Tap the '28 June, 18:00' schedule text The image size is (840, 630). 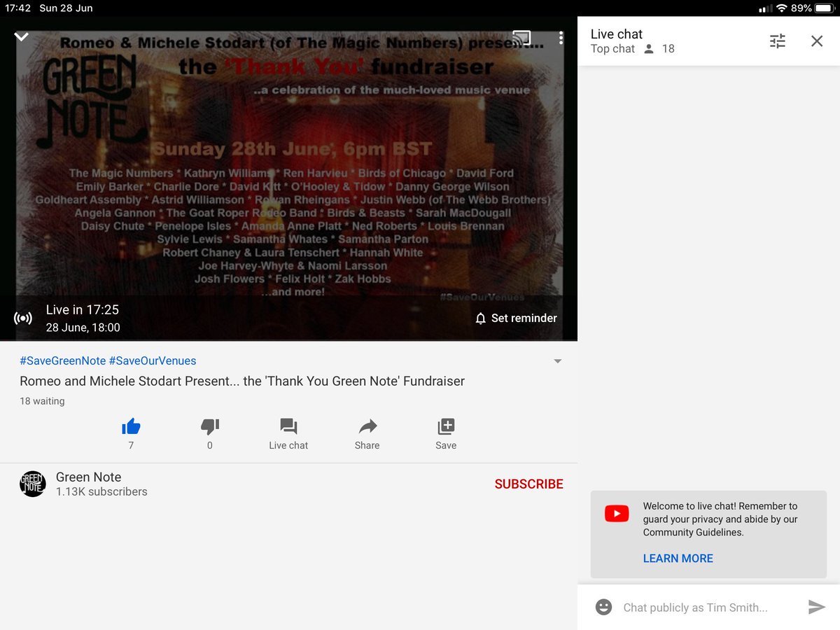tap(83, 328)
